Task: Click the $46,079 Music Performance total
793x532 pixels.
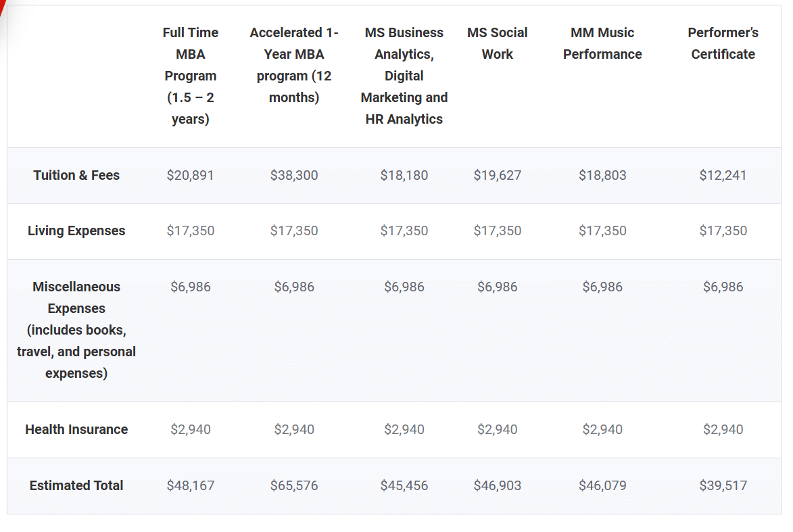Action: 602,485
